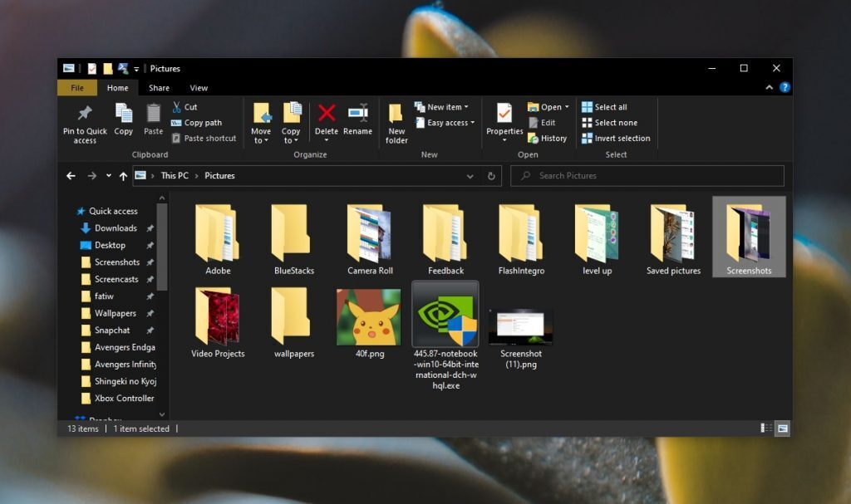Viewport: 851px width, 504px height.
Task: Click Select none to deselect Screenshots
Action: [616, 122]
